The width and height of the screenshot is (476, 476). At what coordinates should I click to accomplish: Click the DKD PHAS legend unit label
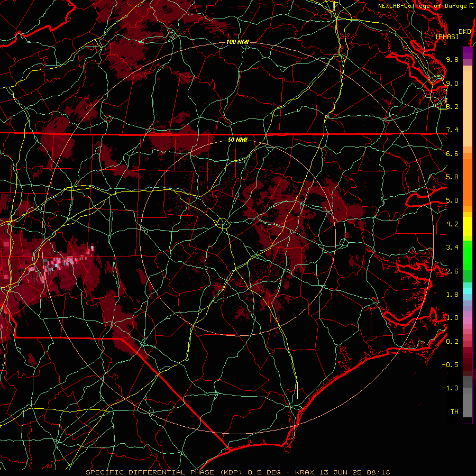[x=452, y=34]
